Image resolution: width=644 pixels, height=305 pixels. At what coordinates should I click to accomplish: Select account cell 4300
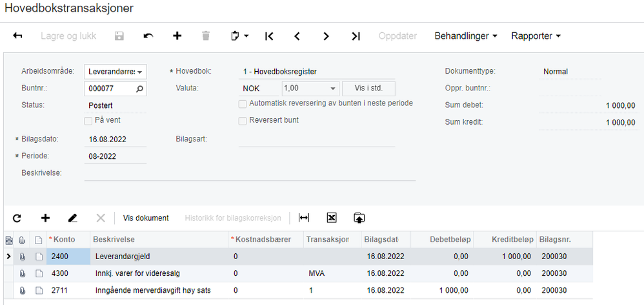click(68, 273)
